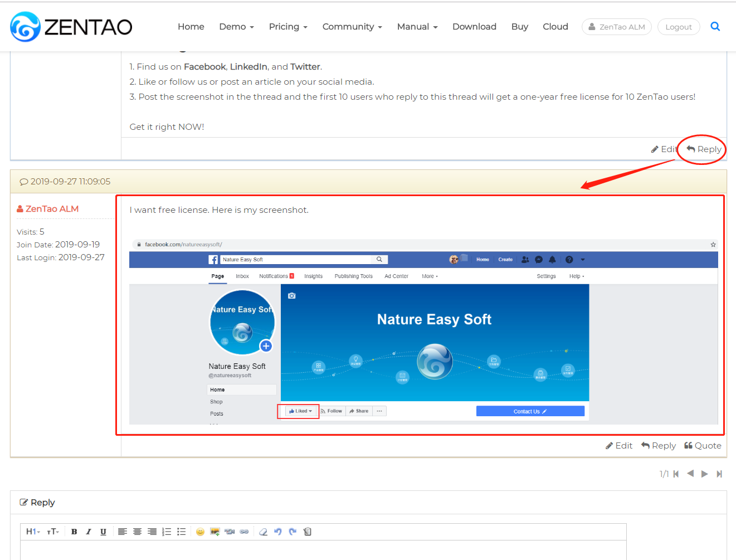Viewport: 736px width, 560px height.
Task: Open the Buy page
Action: (520, 27)
